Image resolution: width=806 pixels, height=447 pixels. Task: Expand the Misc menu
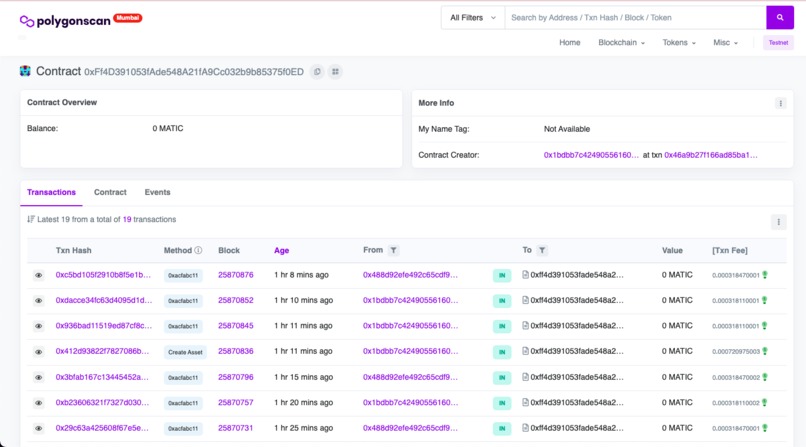click(725, 43)
